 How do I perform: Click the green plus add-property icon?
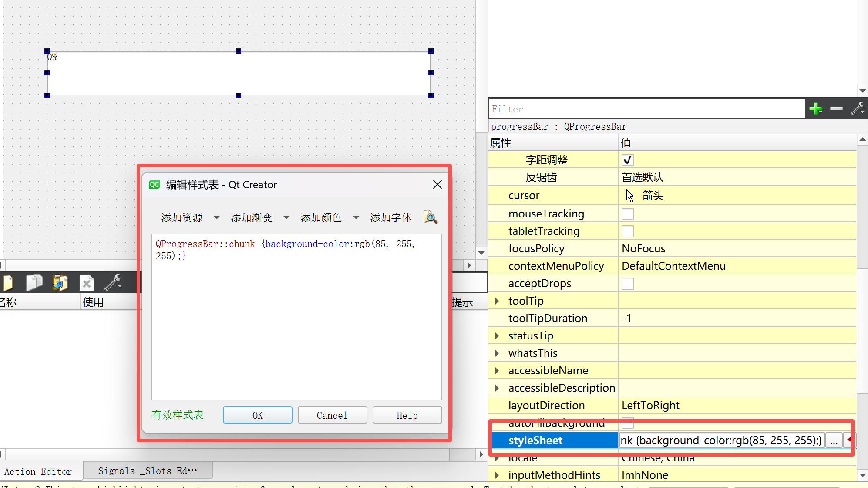[815, 108]
